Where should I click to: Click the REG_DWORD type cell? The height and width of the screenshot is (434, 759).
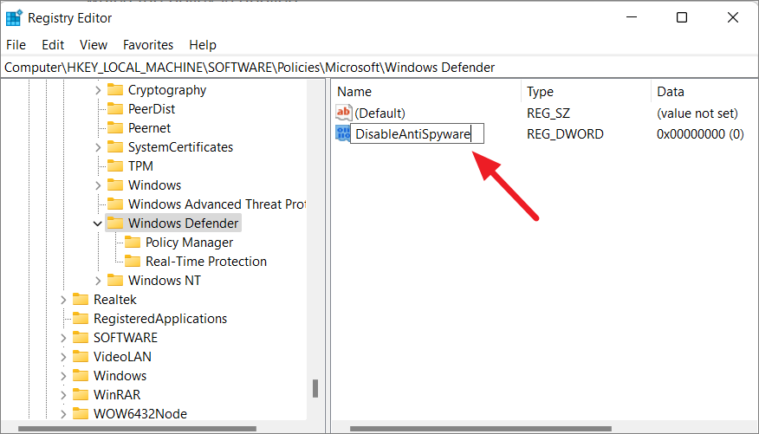[x=565, y=134]
